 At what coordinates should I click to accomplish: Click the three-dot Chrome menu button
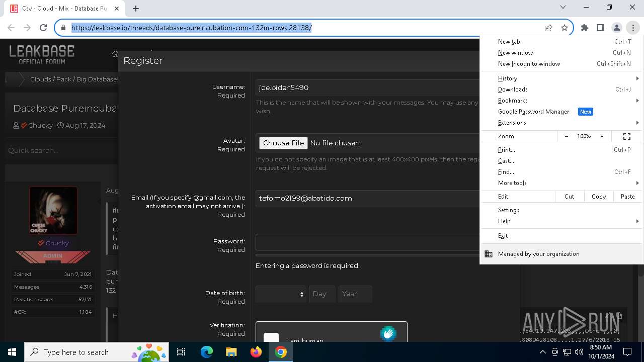(633, 28)
